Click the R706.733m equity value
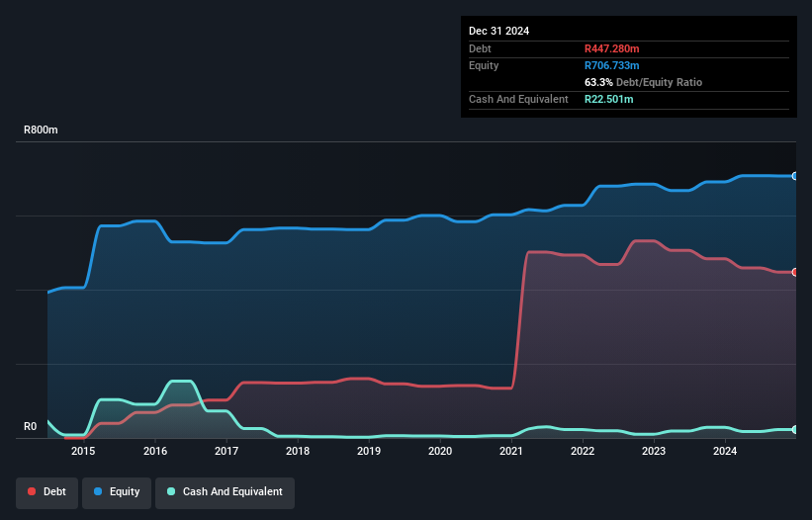 [611, 65]
